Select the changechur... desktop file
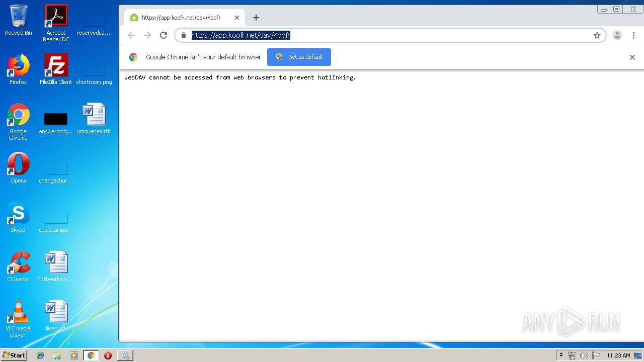This screenshot has height=362, width=644. click(56, 172)
